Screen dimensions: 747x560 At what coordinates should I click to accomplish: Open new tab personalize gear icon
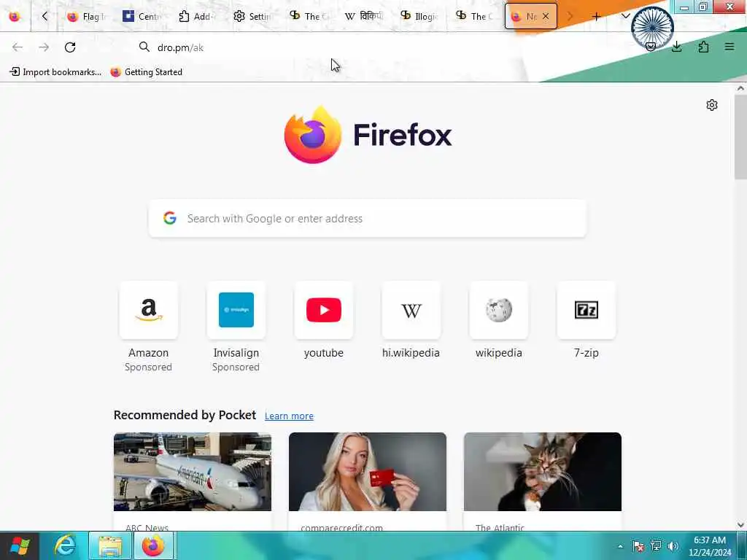click(x=712, y=105)
